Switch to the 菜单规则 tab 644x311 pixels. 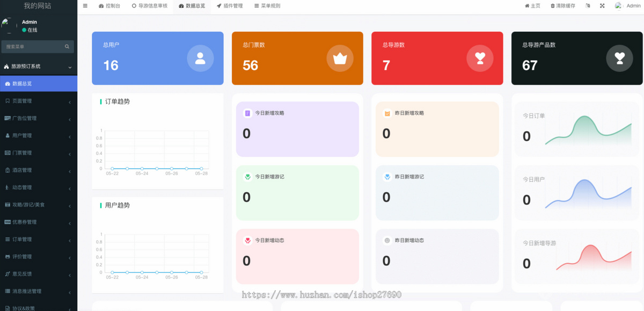(267, 6)
